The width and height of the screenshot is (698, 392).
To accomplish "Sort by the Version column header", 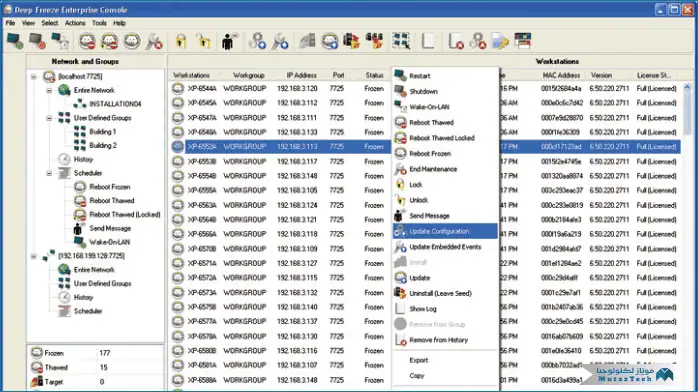I will click(x=601, y=75).
